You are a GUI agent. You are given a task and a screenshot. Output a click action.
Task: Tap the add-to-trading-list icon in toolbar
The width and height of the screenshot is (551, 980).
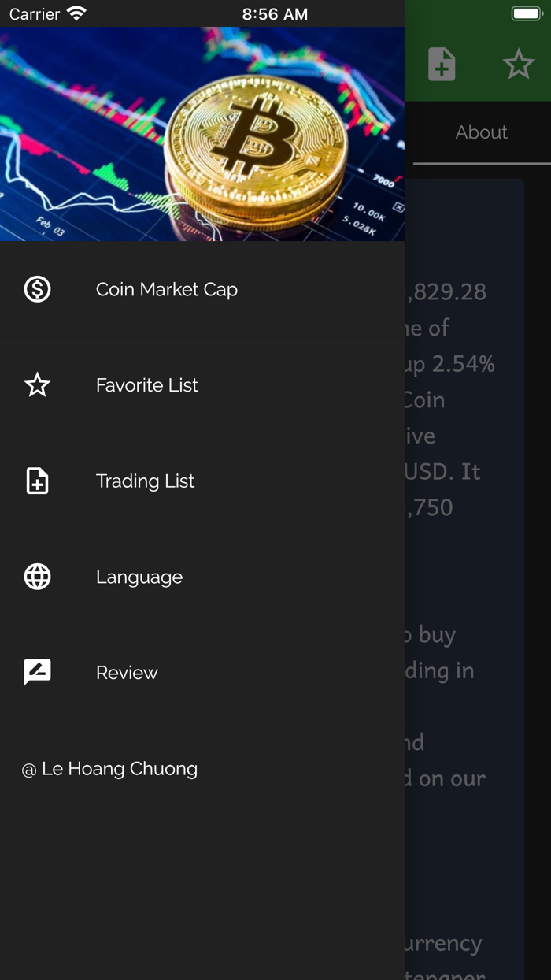tap(441, 64)
